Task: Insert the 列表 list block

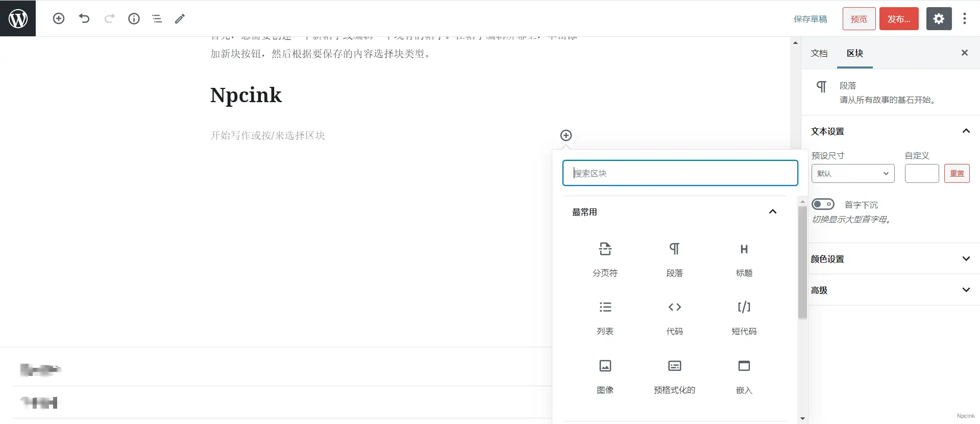Action: pos(605,318)
